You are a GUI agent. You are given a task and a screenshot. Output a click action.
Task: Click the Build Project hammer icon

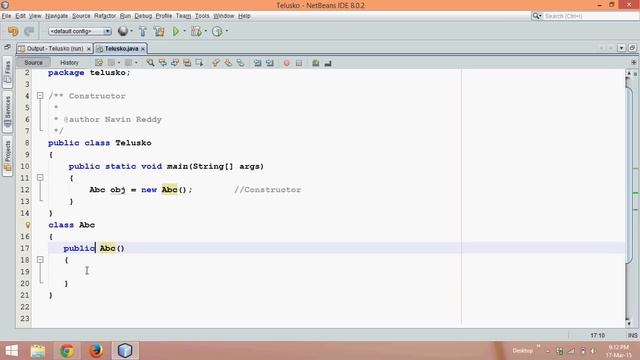click(x=142, y=31)
